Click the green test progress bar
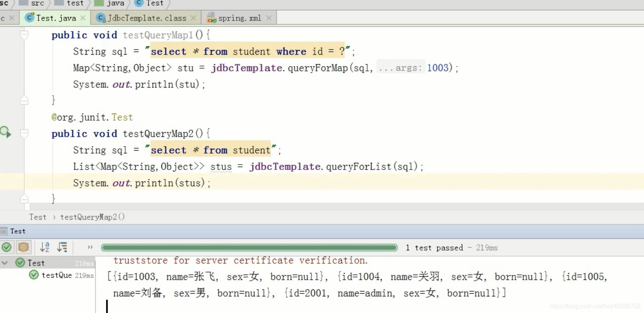The width and height of the screenshot is (644, 313). coord(249,248)
